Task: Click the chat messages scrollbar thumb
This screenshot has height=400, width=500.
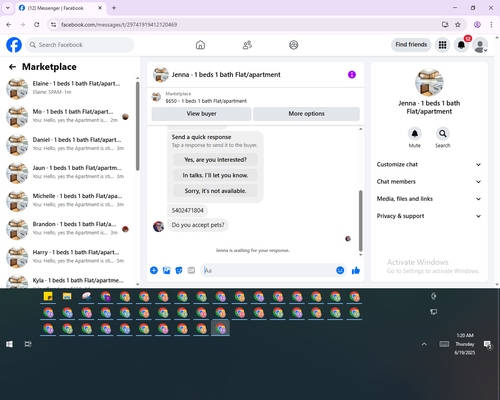Action: pyautogui.click(x=360, y=221)
